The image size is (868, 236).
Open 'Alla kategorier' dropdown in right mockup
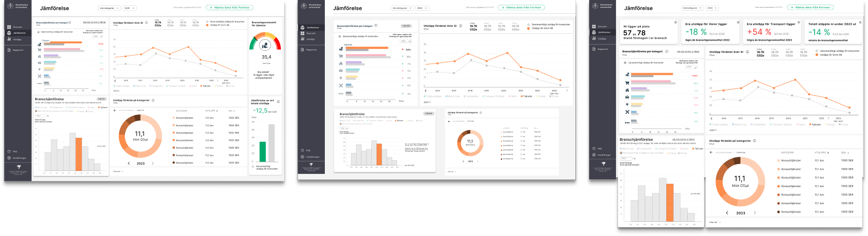693,8
